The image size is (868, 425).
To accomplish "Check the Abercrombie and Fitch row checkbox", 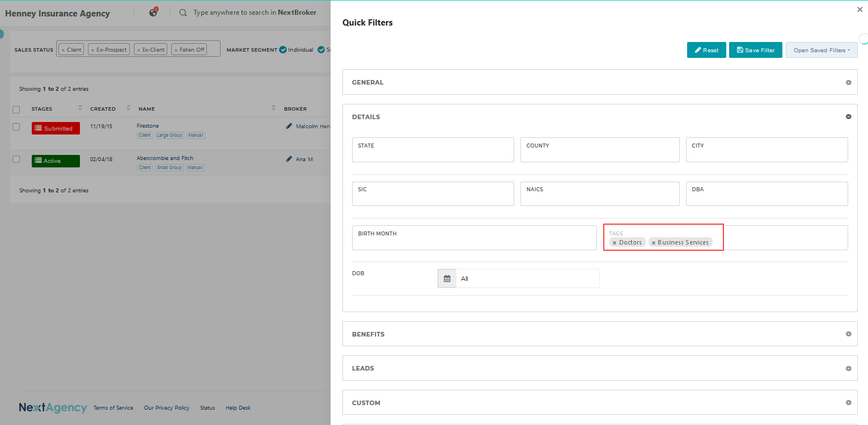I will (16, 159).
